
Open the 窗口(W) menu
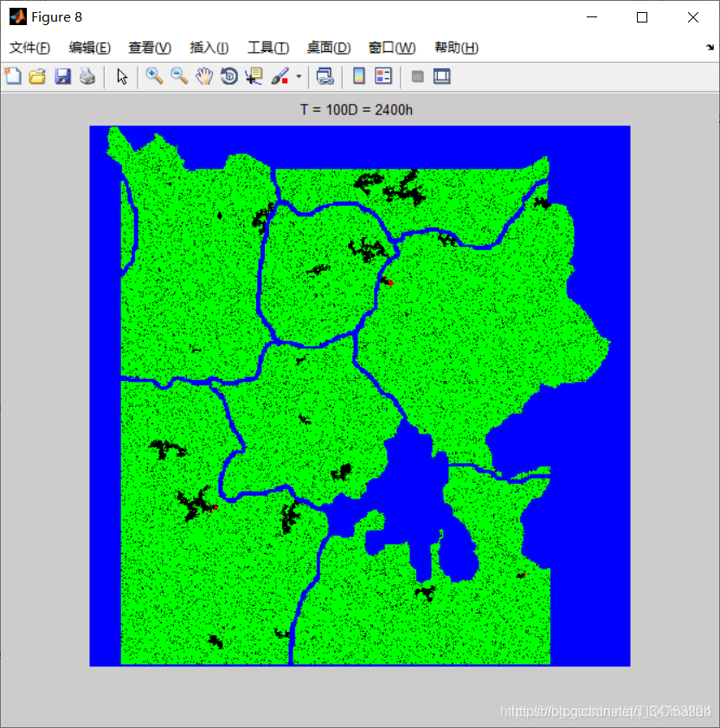click(x=392, y=48)
